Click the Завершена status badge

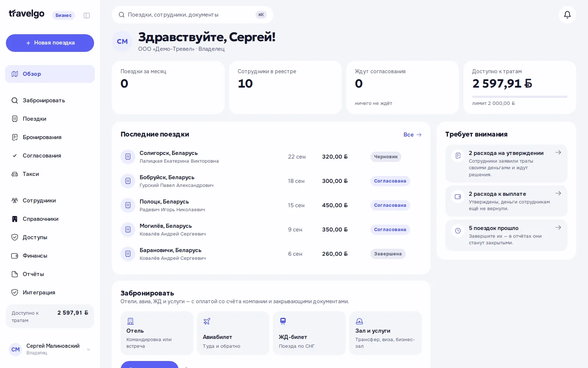pyautogui.click(x=388, y=254)
